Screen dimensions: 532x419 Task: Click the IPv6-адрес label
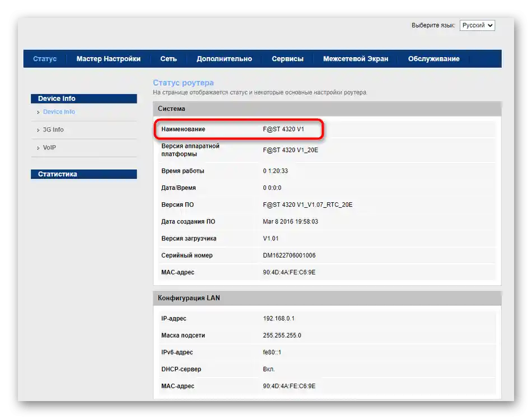tap(177, 352)
